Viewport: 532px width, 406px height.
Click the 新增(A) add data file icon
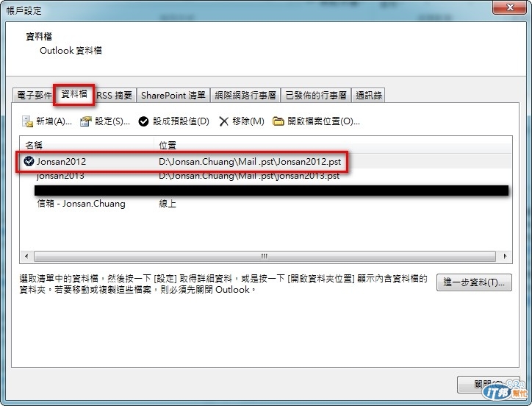point(27,121)
